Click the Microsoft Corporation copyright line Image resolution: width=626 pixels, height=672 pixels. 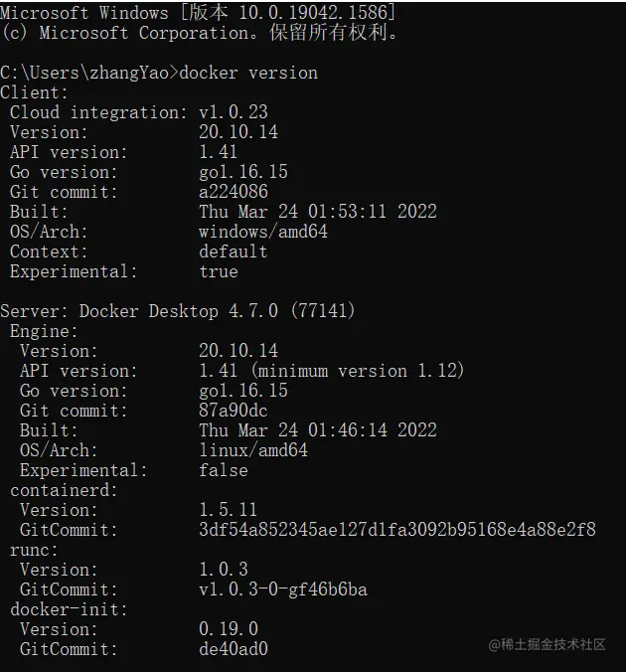click(199, 33)
